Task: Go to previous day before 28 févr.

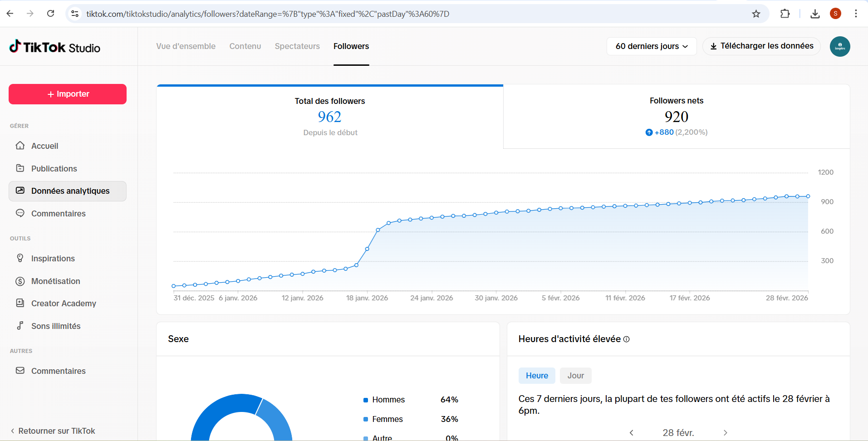Action: tap(632, 433)
